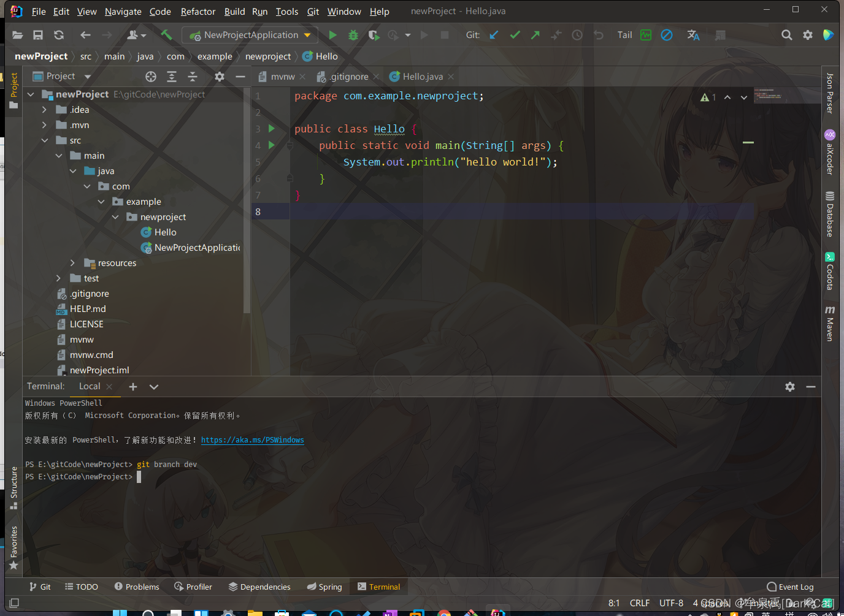Build the project with the hammer icon
844x616 pixels.
[166, 35]
